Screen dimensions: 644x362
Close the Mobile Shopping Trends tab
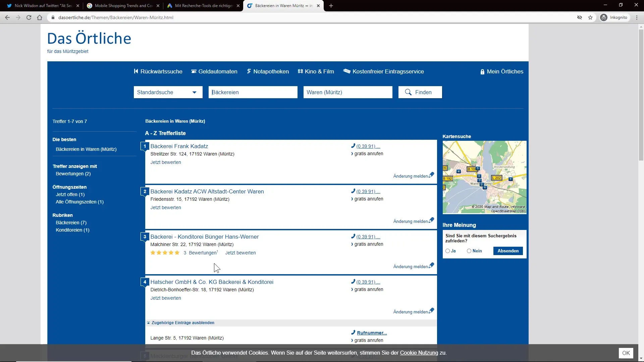[x=158, y=6]
